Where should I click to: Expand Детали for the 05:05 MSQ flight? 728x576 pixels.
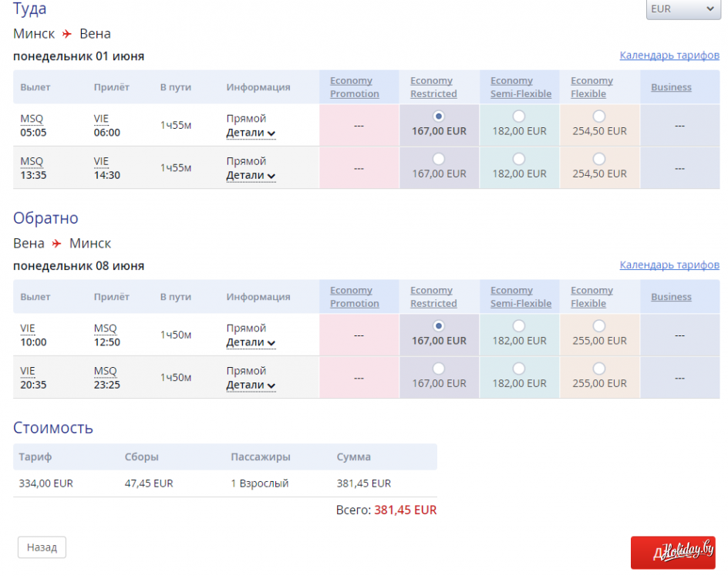(x=251, y=133)
